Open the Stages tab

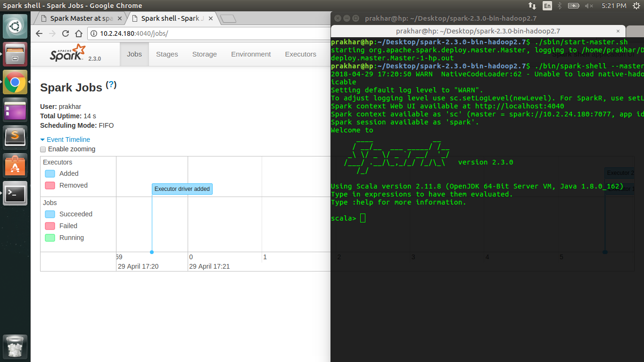pos(167,54)
